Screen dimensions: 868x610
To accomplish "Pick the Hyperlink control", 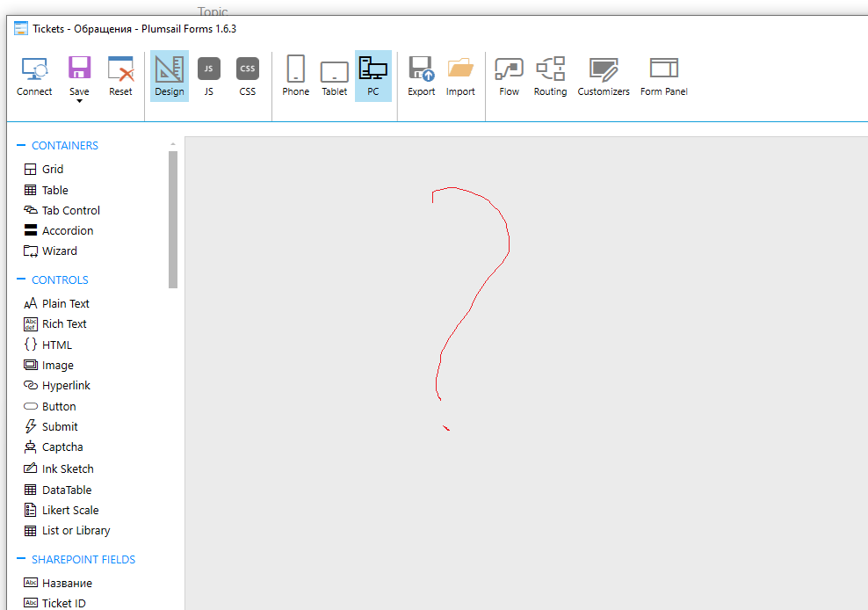I will click(57, 385).
